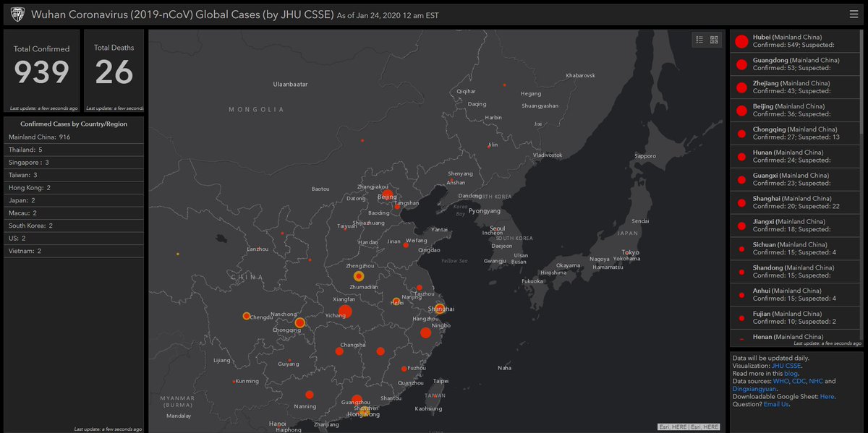868x433 pixels.
Task: Select the small marker beside Tangshan
Action: tap(397, 207)
